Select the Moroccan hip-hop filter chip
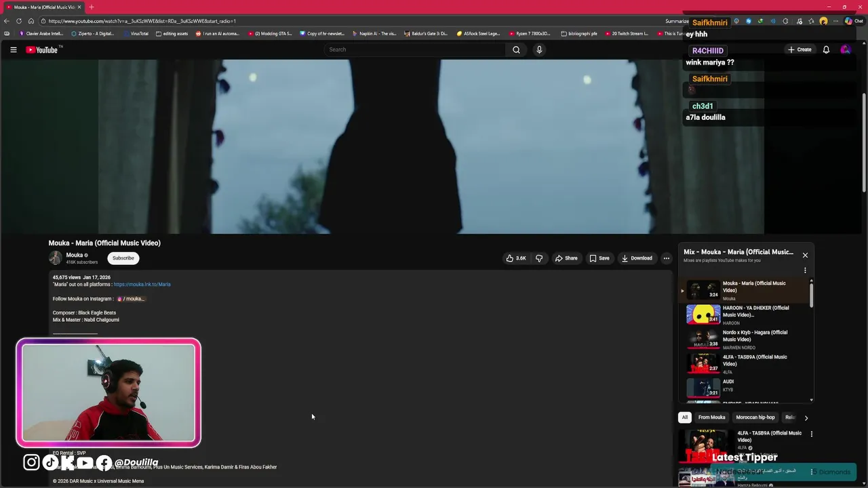Screen dimensions: 868x488 tap(755, 418)
